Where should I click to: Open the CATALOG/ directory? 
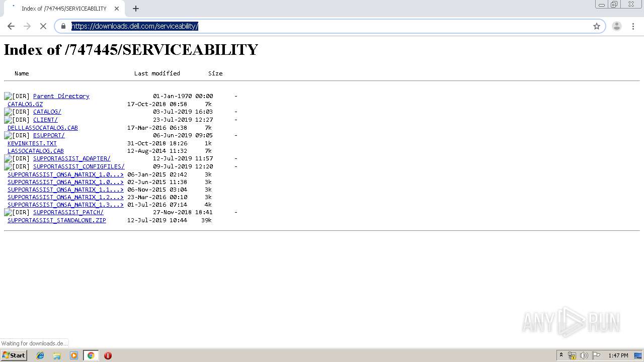coord(47,112)
